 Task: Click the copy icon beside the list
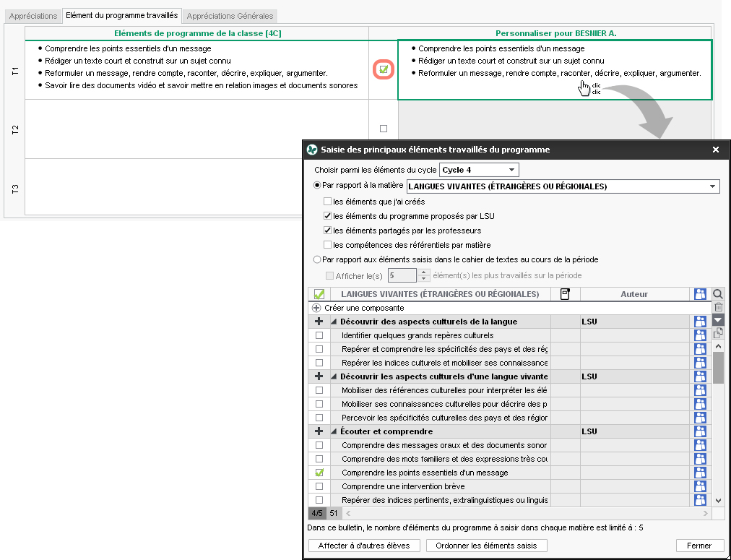pyautogui.click(x=718, y=333)
